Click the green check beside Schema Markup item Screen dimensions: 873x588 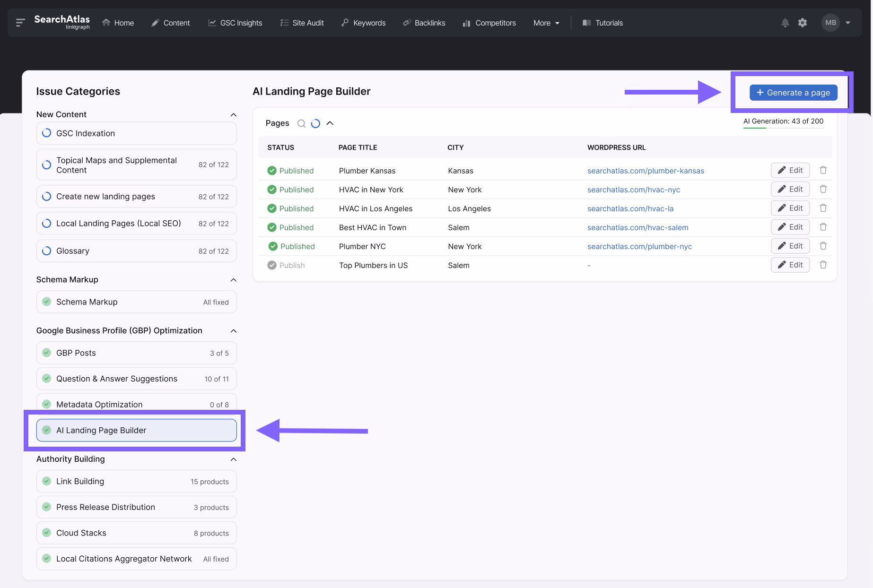pos(47,302)
